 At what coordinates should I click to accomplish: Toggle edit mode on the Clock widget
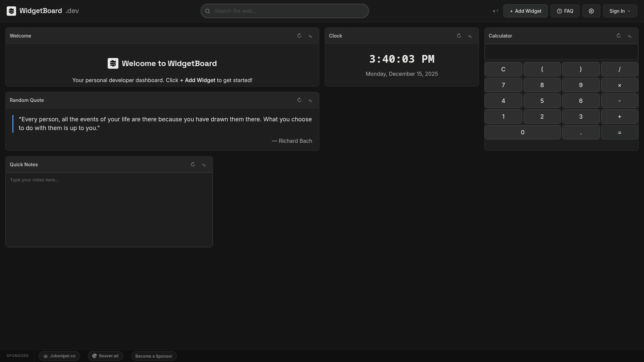pyautogui.click(x=470, y=36)
